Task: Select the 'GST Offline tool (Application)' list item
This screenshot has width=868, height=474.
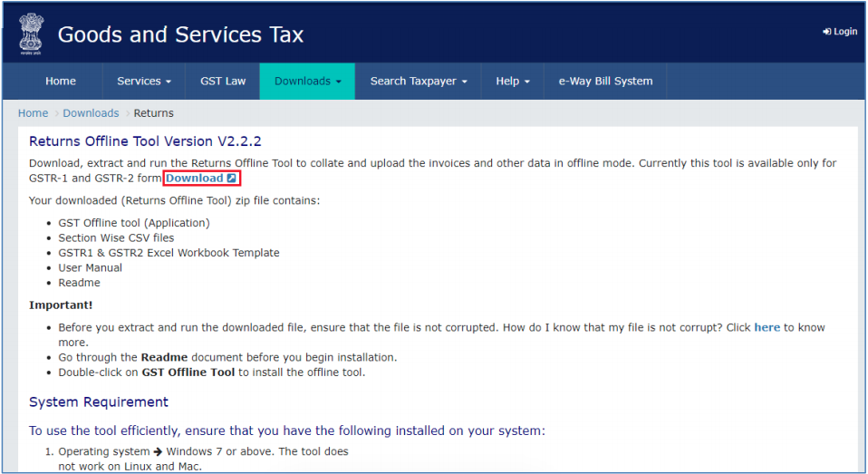Action: (134, 223)
